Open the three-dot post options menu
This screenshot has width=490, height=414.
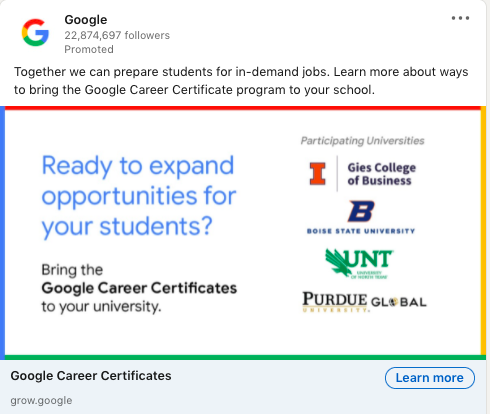tap(460, 18)
